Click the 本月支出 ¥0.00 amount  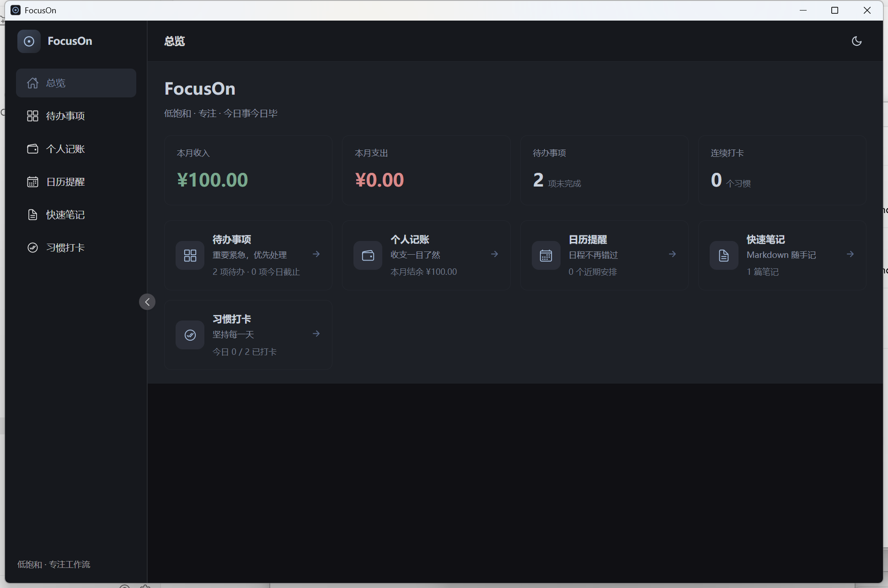point(380,180)
